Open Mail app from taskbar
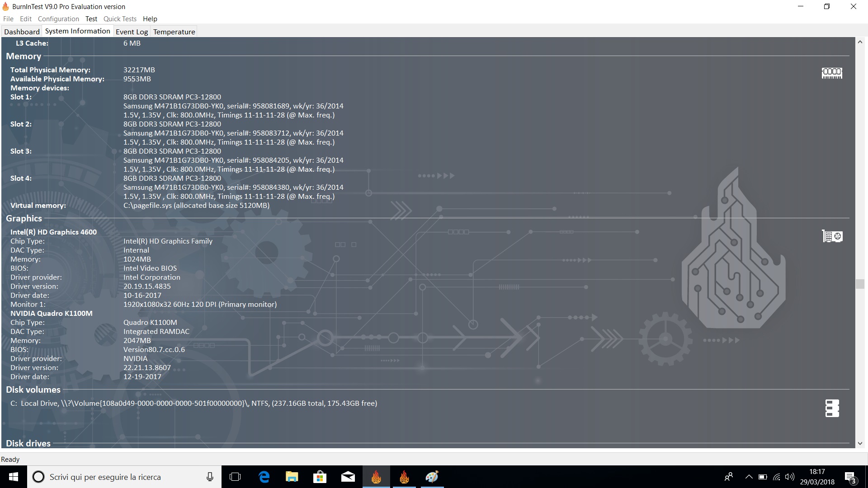The width and height of the screenshot is (868, 488). point(348,477)
